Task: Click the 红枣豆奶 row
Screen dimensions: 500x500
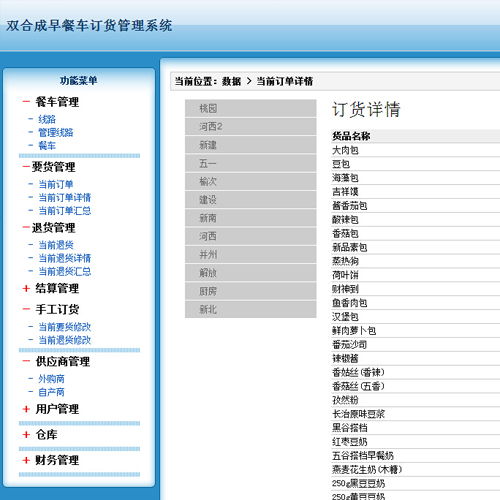Action: (x=416, y=442)
